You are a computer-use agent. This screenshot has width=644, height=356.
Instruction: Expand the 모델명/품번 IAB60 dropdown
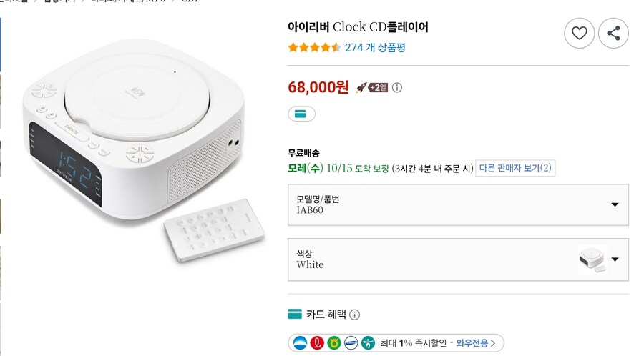[x=458, y=204]
